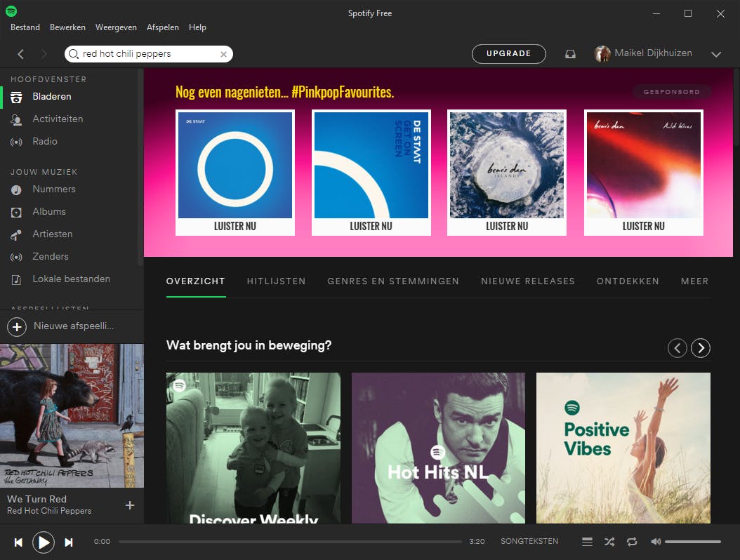Select the Bladeren sidebar icon

(x=15, y=96)
